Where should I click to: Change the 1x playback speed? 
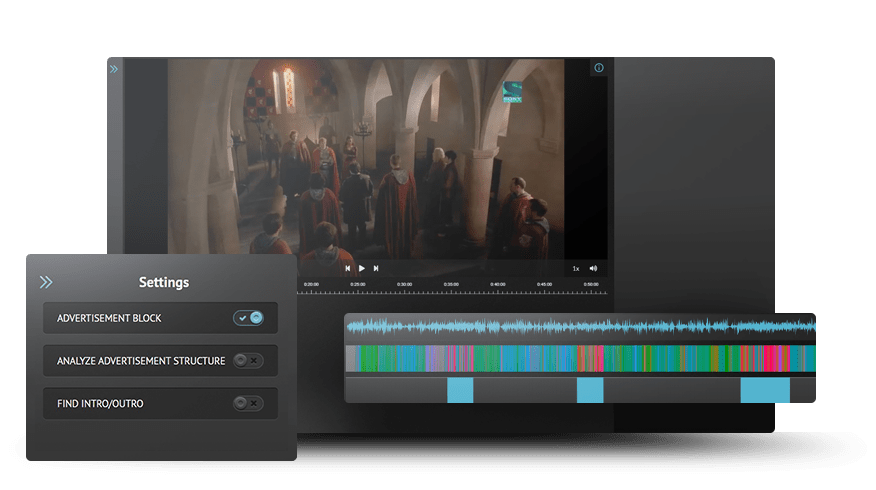tap(575, 269)
